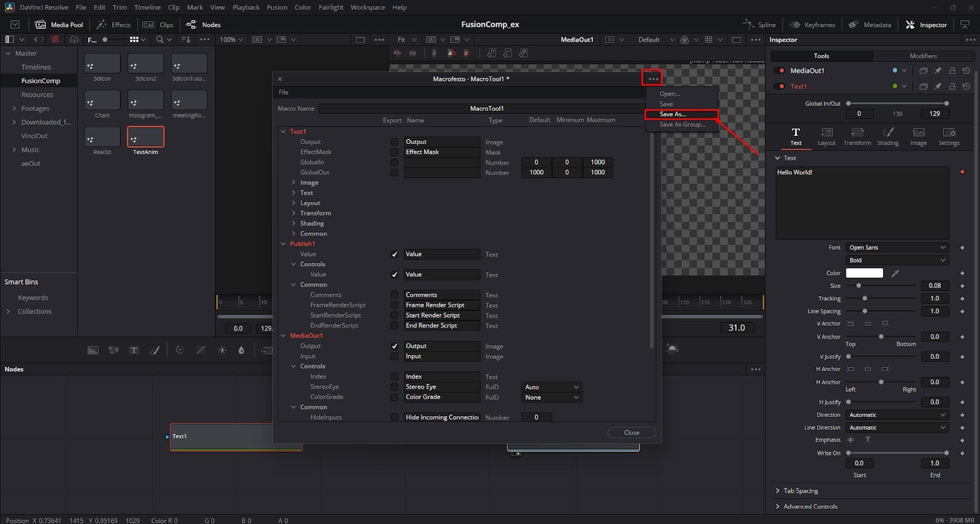Lock the MediaOut1 node controls
Screen dimensions: 980x524
[x=952, y=70]
